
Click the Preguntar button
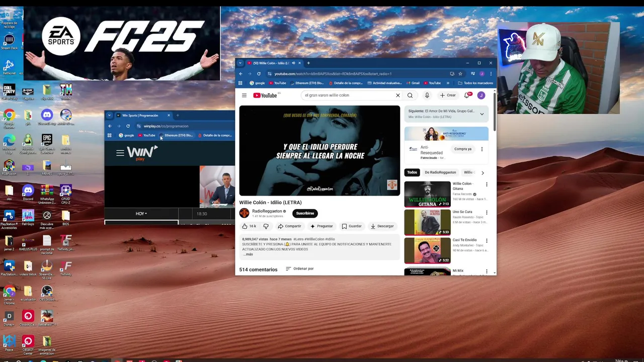(321, 226)
